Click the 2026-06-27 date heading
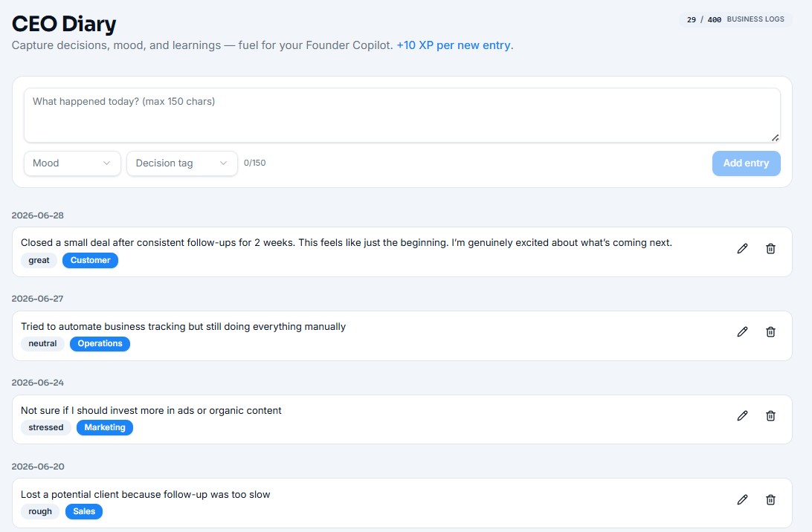812x532 pixels. [38, 299]
